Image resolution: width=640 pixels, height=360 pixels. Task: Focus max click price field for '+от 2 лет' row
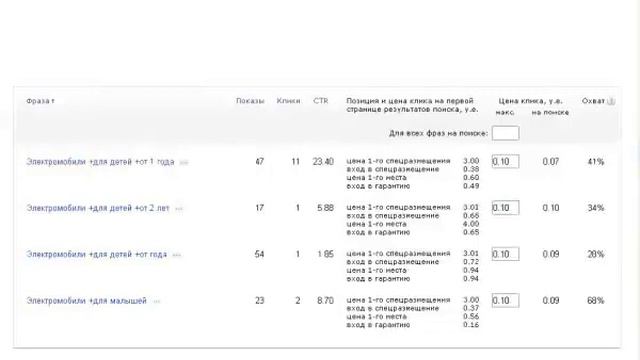(x=505, y=208)
